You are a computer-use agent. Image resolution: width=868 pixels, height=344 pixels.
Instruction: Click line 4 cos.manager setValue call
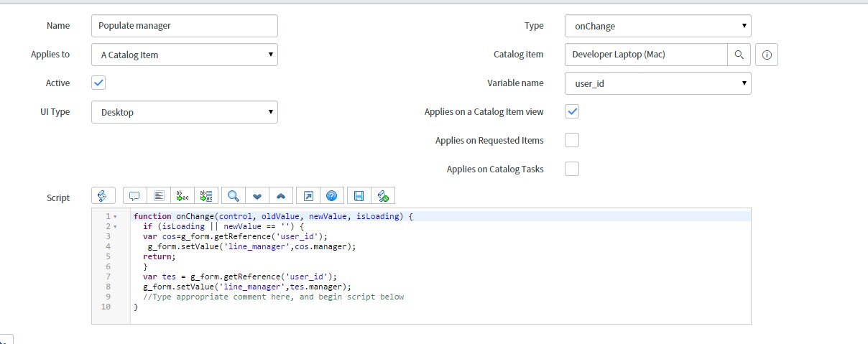pyautogui.click(x=252, y=246)
